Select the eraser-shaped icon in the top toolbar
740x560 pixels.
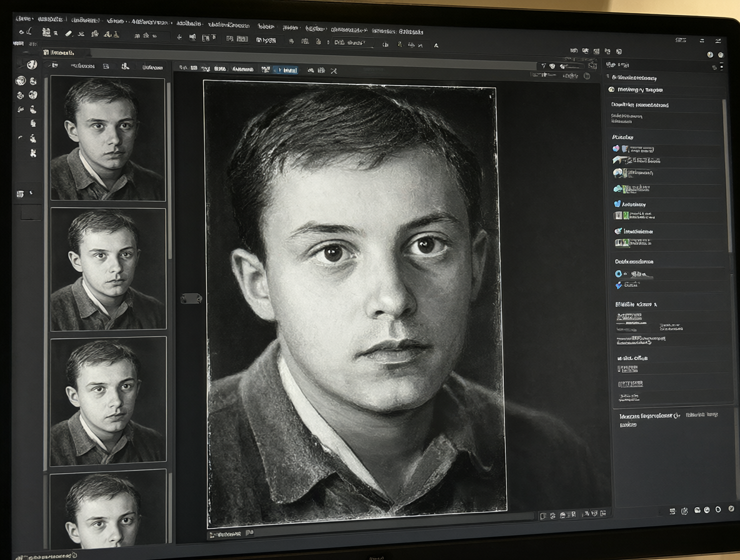(x=68, y=34)
